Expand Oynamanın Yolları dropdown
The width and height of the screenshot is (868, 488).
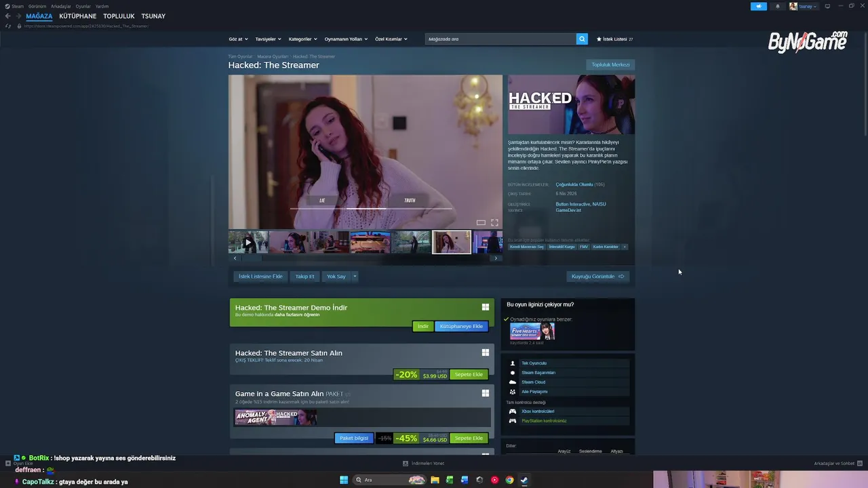(x=346, y=39)
